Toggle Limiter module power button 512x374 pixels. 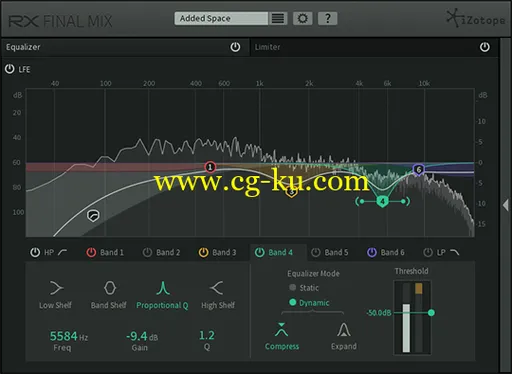click(485, 47)
